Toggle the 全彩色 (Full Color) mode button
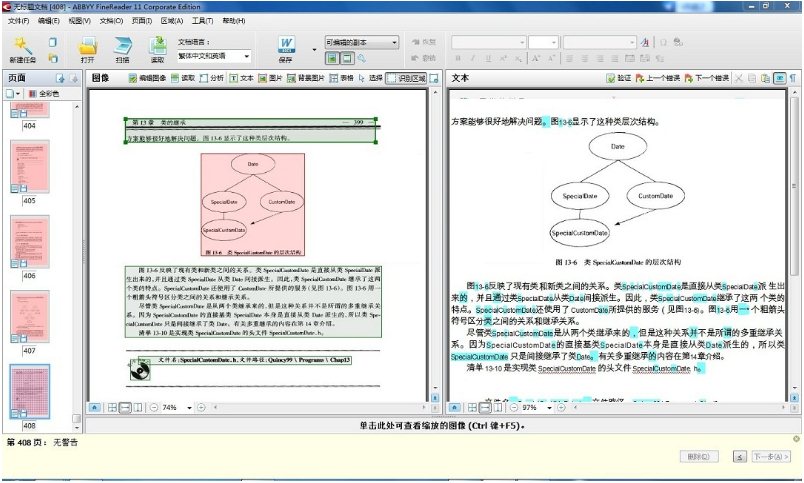The width and height of the screenshot is (804, 483). click(44, 93)
